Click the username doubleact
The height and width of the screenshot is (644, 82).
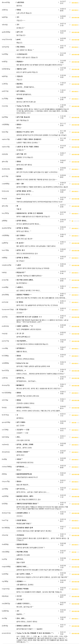click(6, 169)
